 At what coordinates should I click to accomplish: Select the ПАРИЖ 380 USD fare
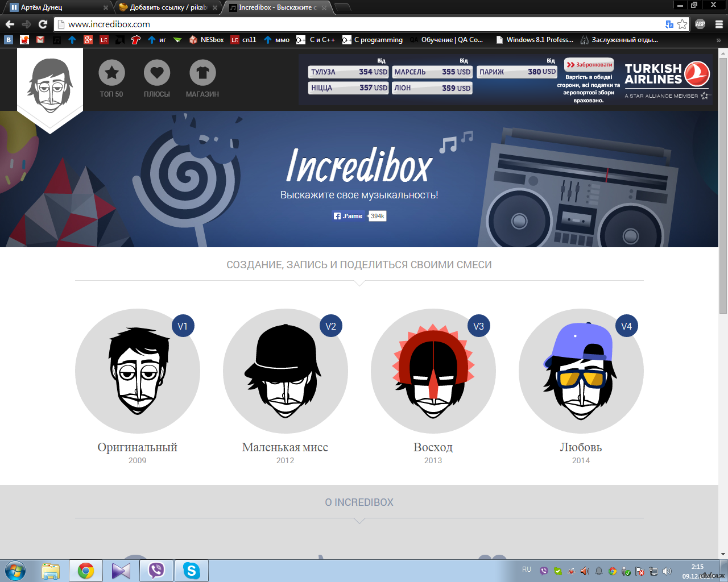click(517, 72)
